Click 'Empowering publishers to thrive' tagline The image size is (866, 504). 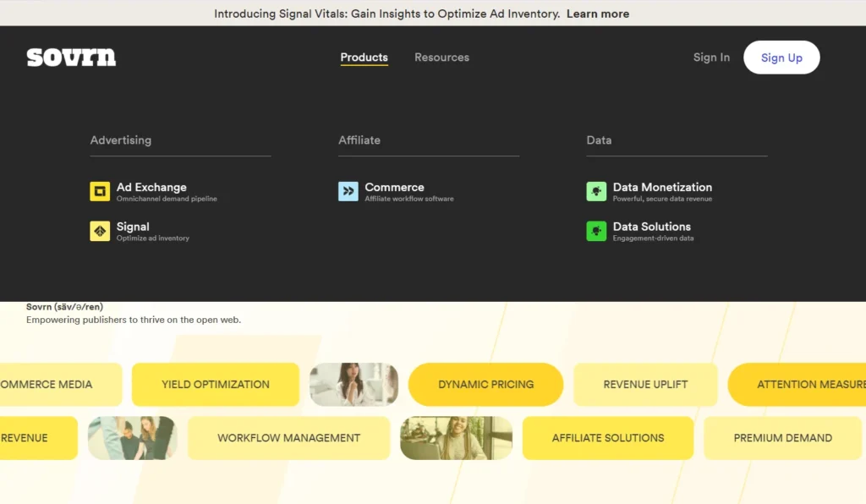coord(134,320)
